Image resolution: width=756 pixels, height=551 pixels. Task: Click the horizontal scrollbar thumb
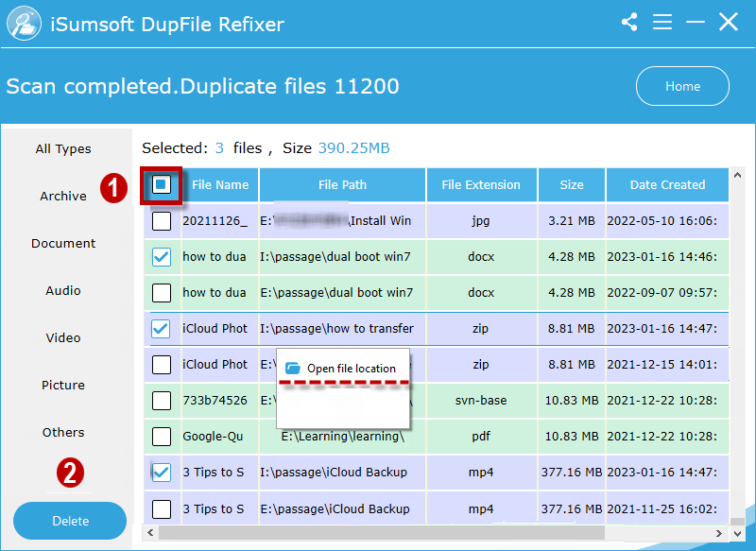tap(382, 533)
